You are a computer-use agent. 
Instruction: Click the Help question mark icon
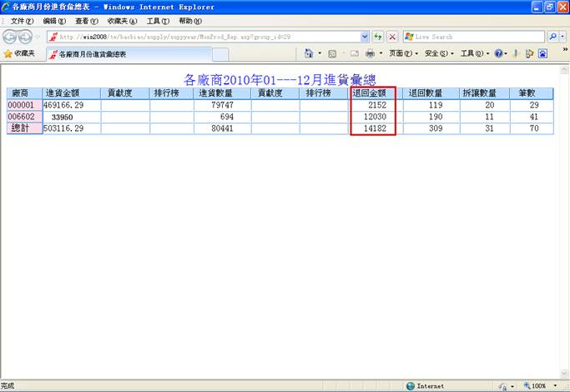click(x=499, y=53)
